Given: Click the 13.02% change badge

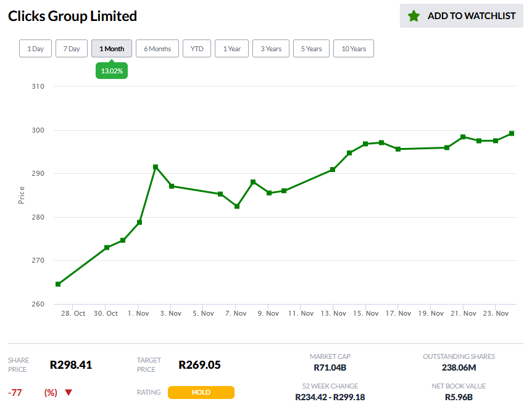Looking at the screenshot, I should (x=112, y=70).
